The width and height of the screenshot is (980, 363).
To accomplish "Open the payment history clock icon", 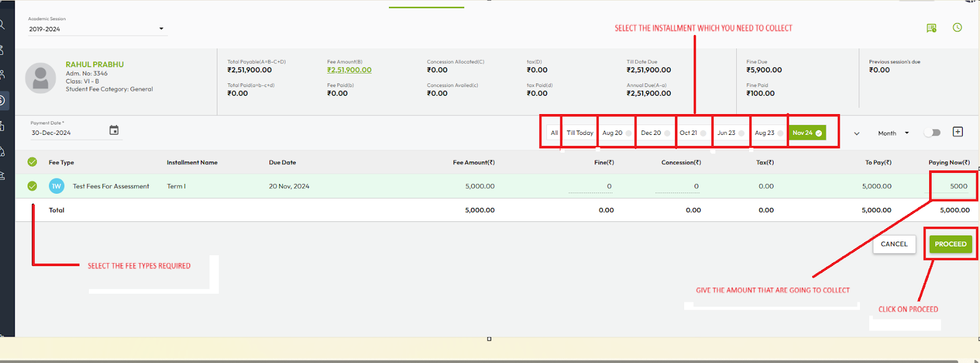I will pyautogui.click(x=957, y=28).
